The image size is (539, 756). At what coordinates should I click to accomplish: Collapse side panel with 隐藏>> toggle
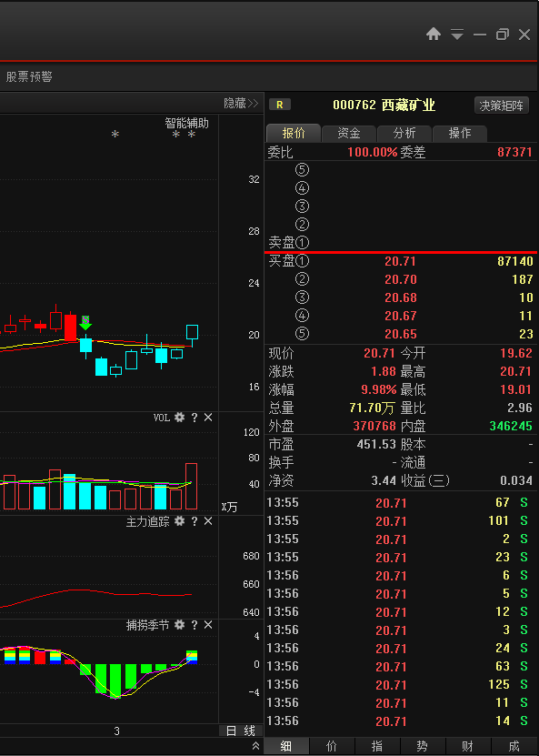tap(241, 103)
